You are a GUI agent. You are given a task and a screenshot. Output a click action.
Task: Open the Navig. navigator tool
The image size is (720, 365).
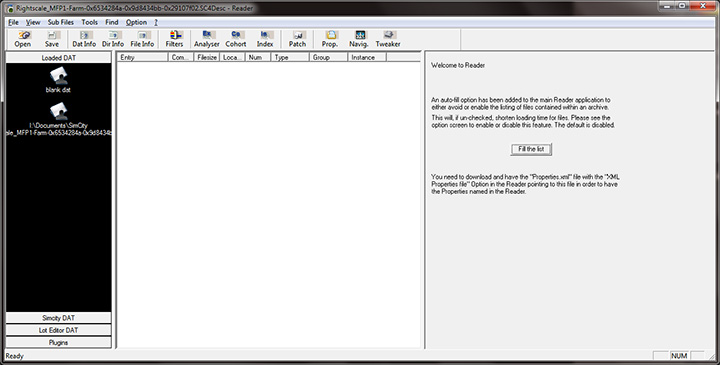pos(359,39)
